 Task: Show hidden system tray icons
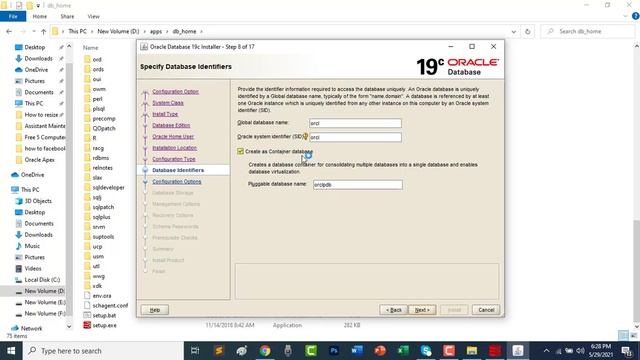546,351
